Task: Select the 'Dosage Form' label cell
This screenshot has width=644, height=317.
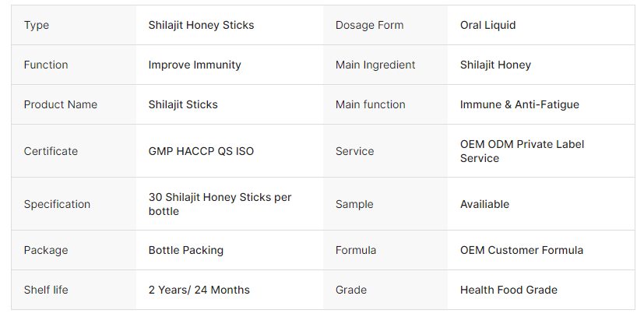Action: (x=369, y=25)
